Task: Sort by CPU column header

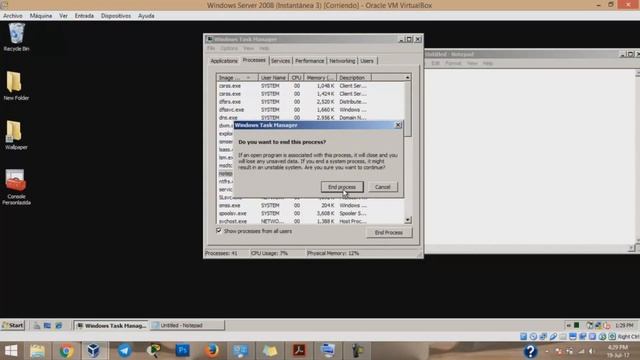Action: (296, 78)
